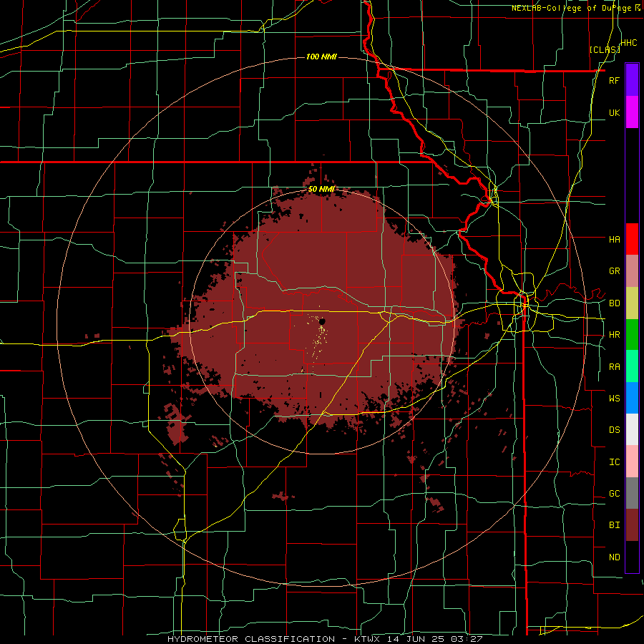Click the KTWX station identifier

[x=369, y=639]
